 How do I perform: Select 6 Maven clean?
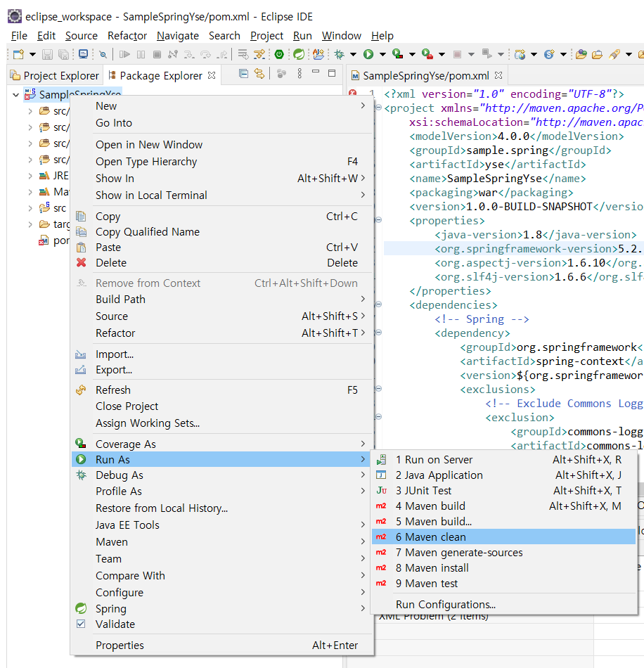[x=504, y=537]
